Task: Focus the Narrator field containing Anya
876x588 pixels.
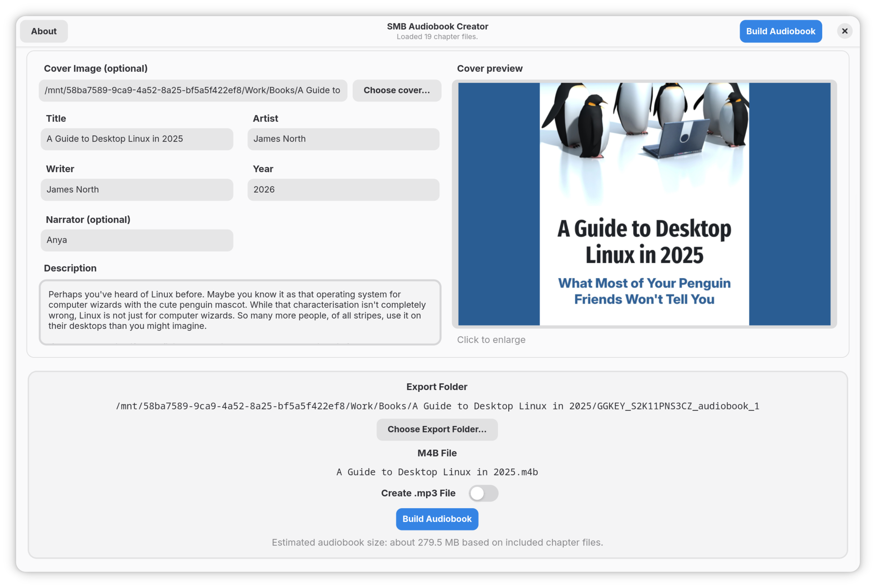Action: [136, 241]
